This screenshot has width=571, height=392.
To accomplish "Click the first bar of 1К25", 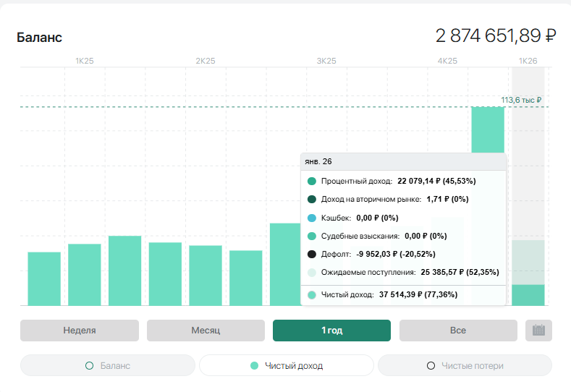I will pos(44,278).
